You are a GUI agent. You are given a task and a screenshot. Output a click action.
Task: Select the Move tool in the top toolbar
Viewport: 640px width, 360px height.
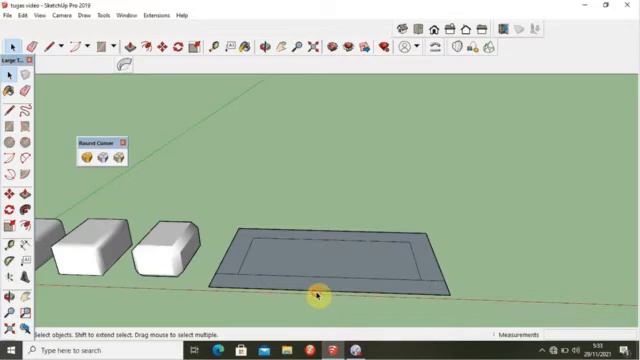(162, 47)
